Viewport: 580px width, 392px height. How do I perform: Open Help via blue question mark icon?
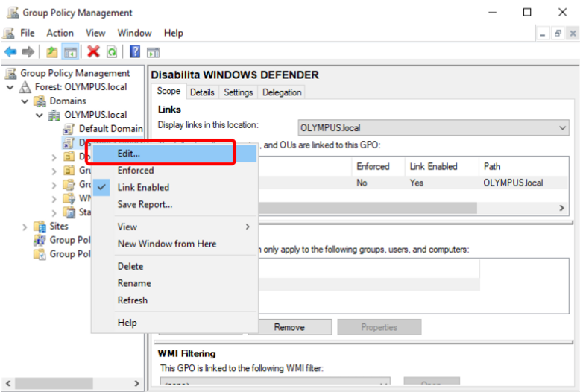click(x=135, y=52)
